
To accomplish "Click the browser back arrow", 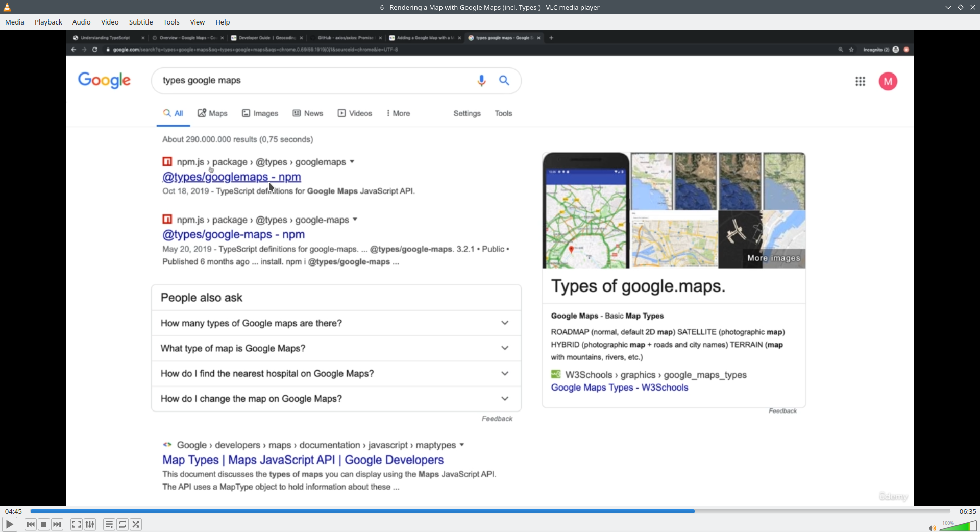I will 74,50.
